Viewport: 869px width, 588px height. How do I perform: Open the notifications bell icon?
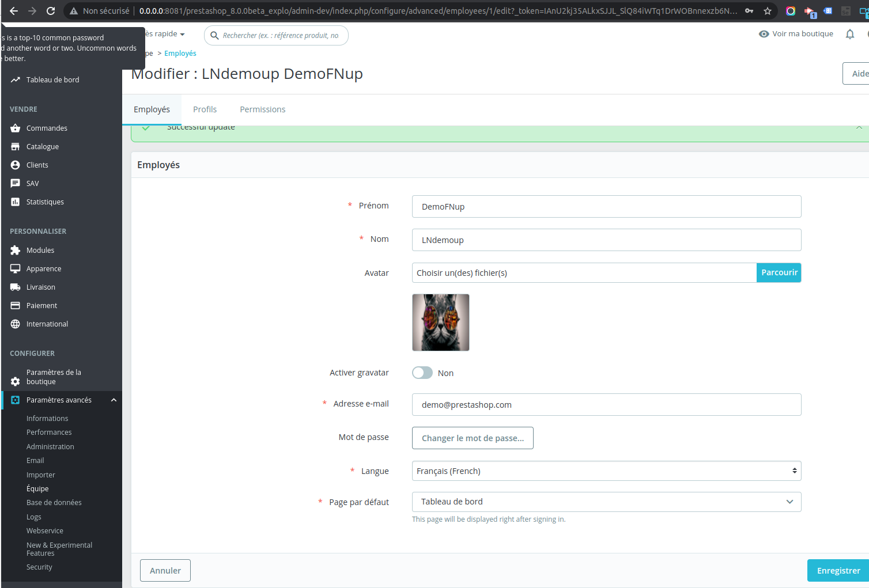click(x=850, y=34)
